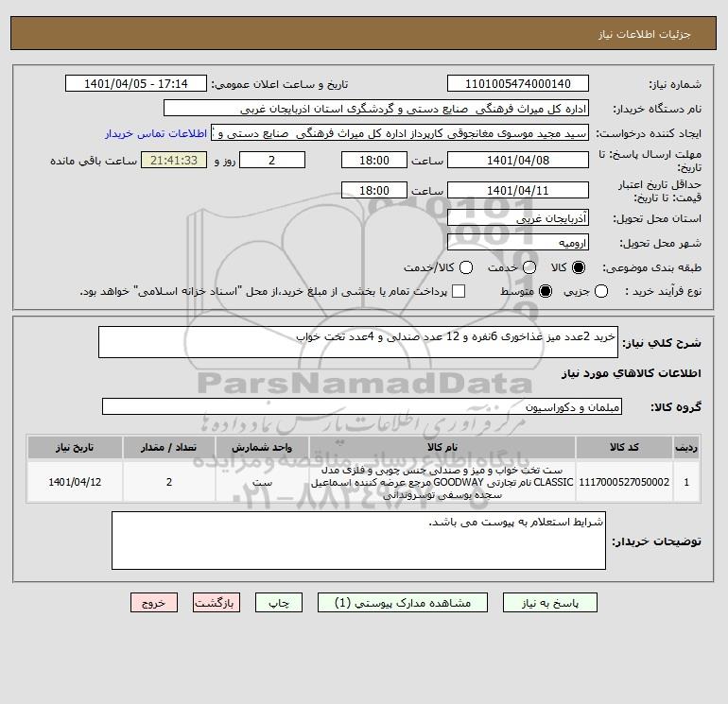
Task: Click the need date cell 1401/04/12
Action: click(x=75, y=482)
